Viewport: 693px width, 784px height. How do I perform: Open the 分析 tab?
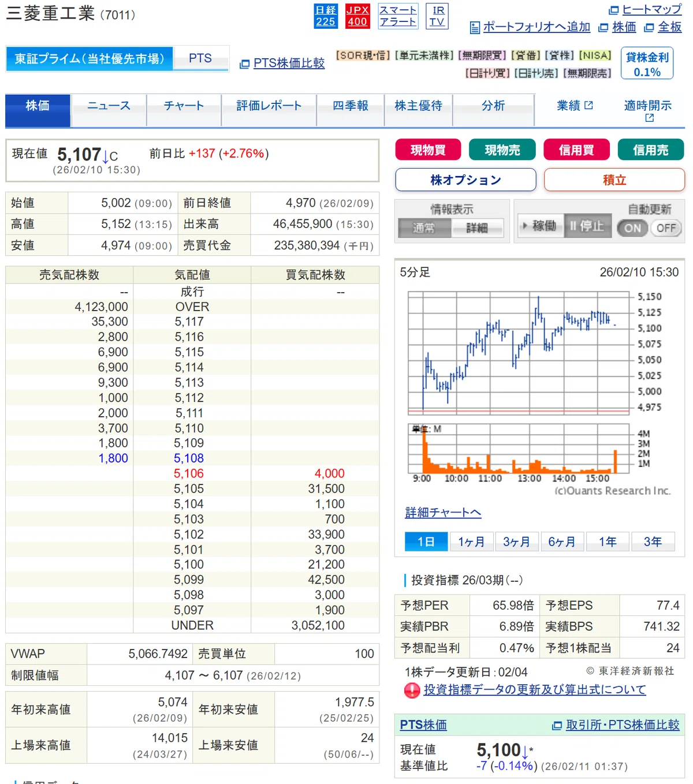click(x=493, y=110)
